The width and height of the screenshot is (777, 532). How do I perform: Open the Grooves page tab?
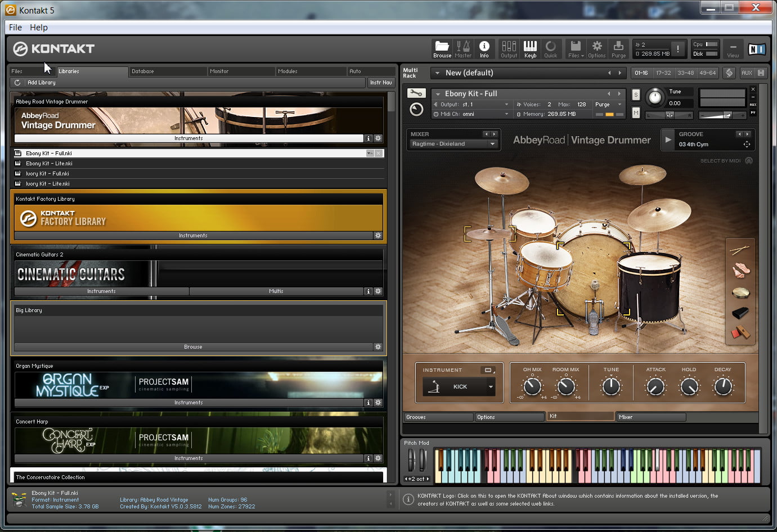click(439, 417)
